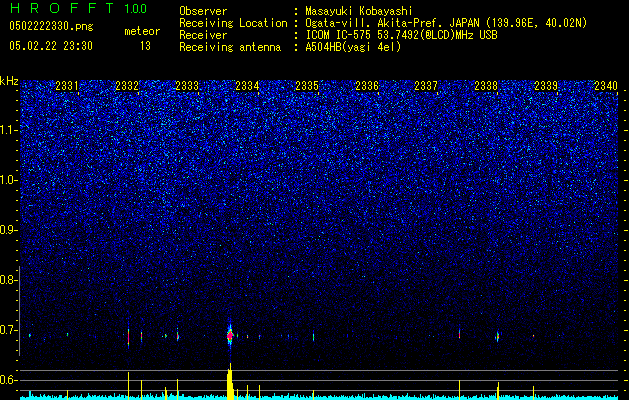Click the tallest yellow power spike before 2334

click(230, 382)
